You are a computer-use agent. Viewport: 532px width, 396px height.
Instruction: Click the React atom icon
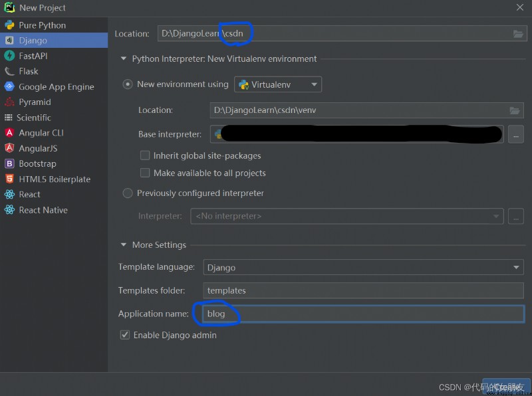point(9,195)
